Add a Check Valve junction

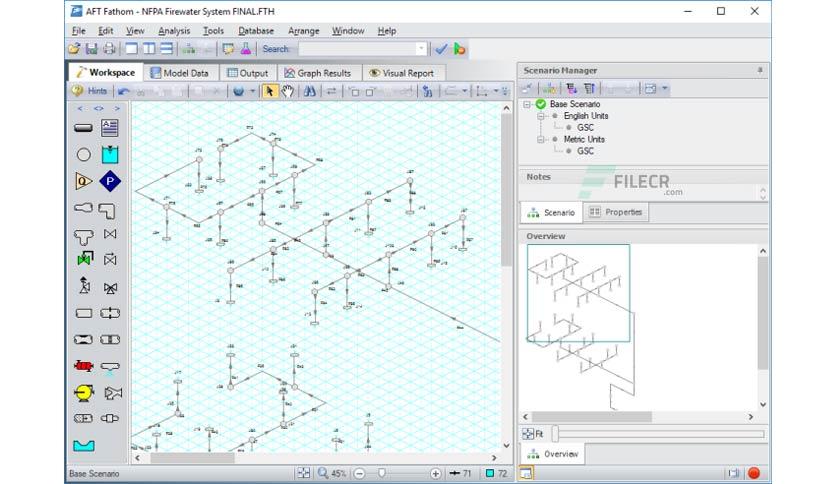point(110,260)
